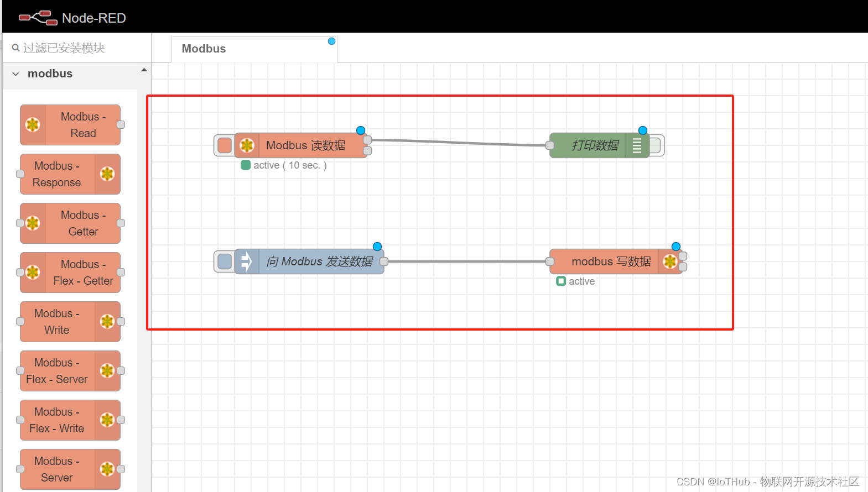The width and height of the screenshot is (868, 492).
Task: Click the Node-RED logo icon
Action: (x=38, y=18)
